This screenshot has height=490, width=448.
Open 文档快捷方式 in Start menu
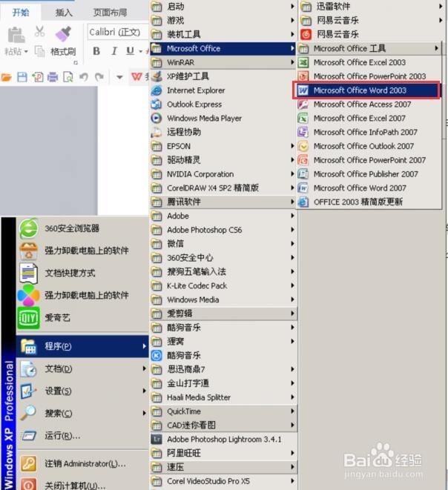83,273
